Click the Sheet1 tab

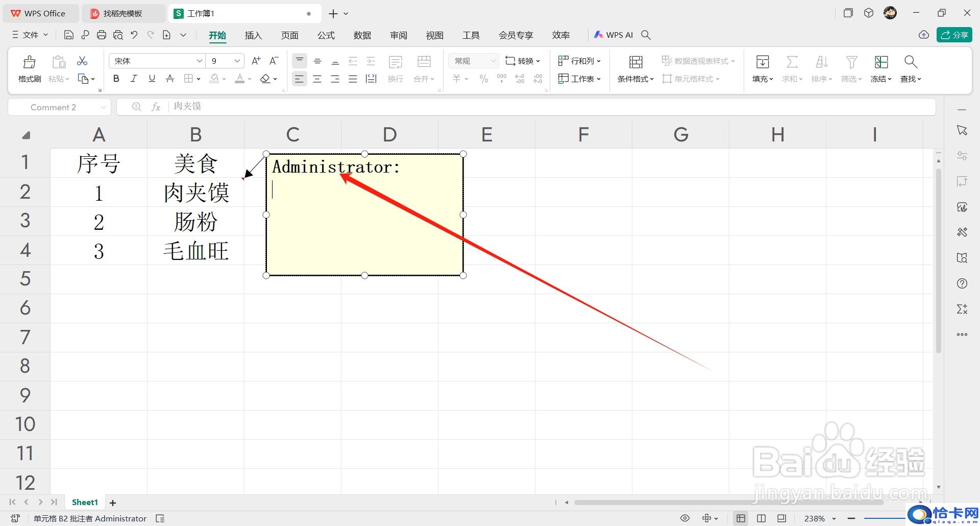tap(85, 503)
